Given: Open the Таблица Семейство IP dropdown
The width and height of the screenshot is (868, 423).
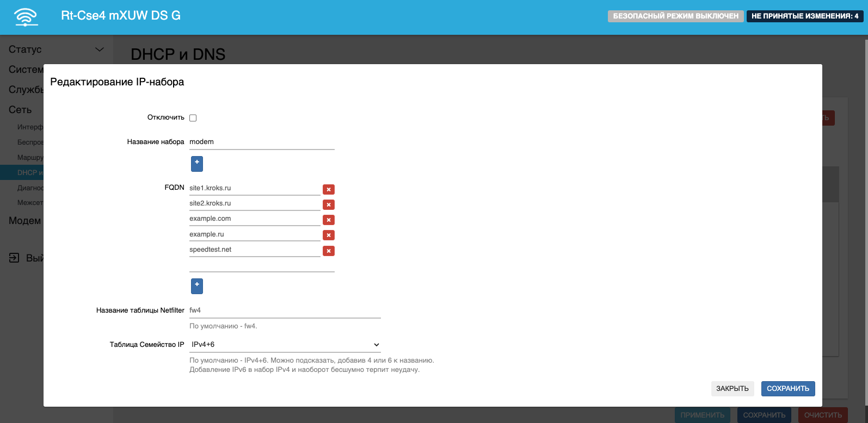Looking at the screenshot, I should pyautogui.click(x=285, y=345).
